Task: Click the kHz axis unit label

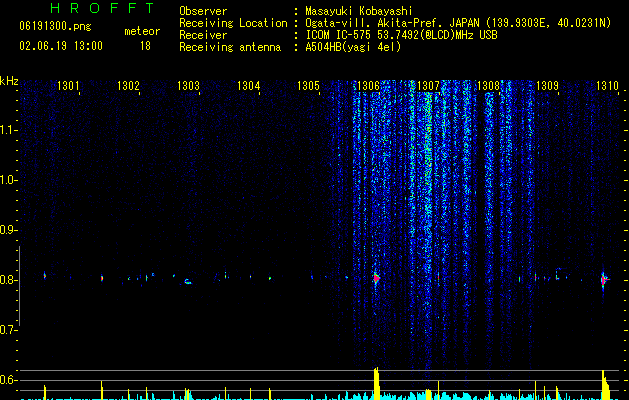Action: [9, 81]
